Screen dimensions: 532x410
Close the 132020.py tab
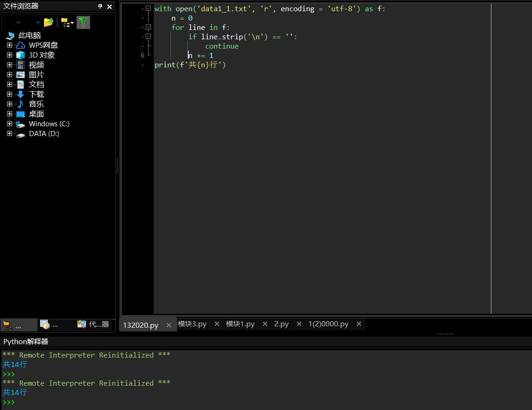tap(169, 325)
